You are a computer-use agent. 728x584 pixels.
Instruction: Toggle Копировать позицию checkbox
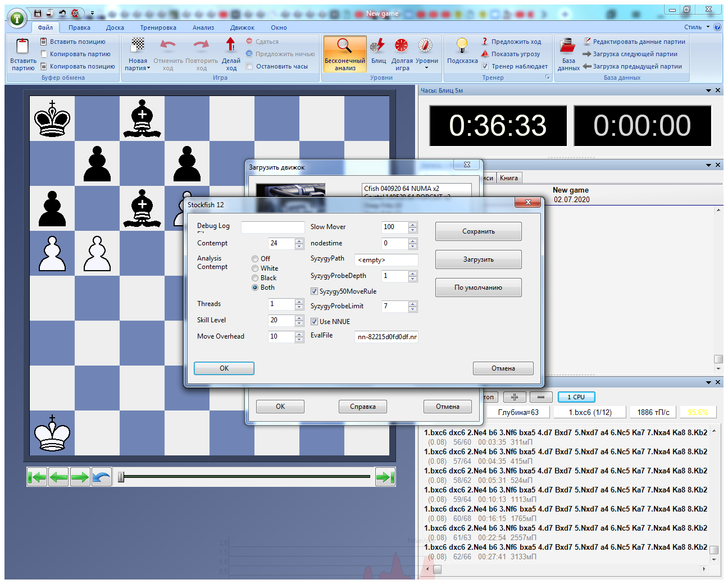coord(43,66)
